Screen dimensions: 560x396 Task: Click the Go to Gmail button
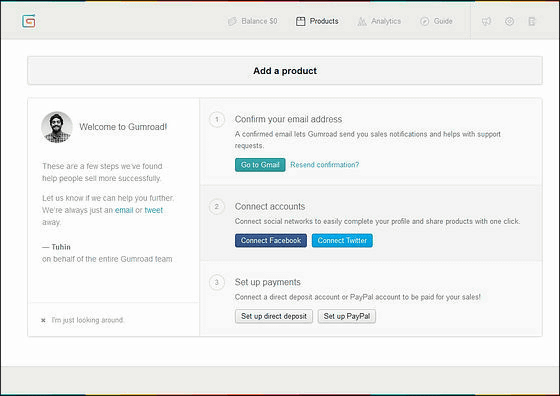pos(260,165)
